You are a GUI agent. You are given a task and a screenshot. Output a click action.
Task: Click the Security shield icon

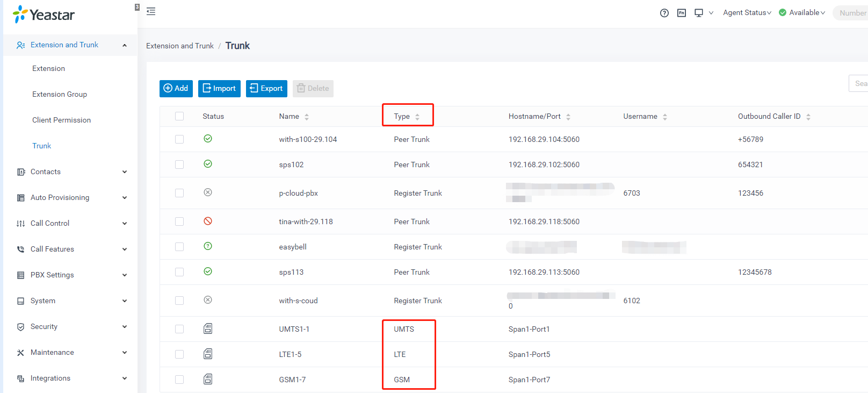tap(21, 327)
